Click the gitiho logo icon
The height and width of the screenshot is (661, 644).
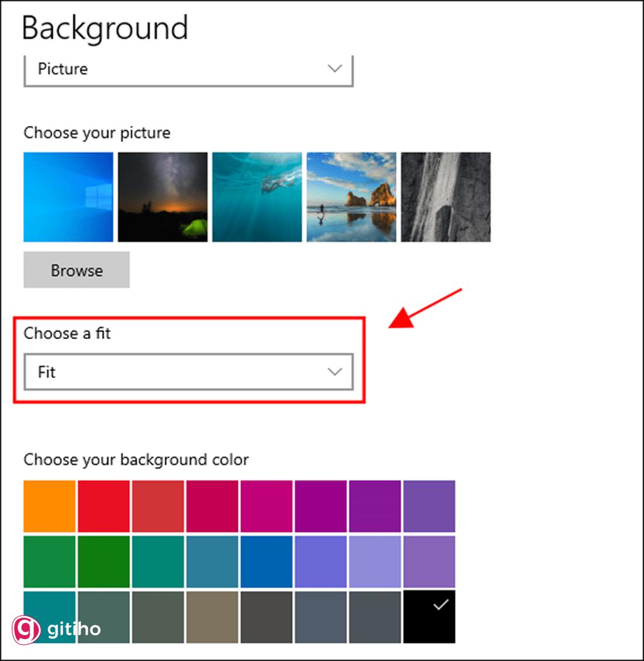(x=27, y=629)
